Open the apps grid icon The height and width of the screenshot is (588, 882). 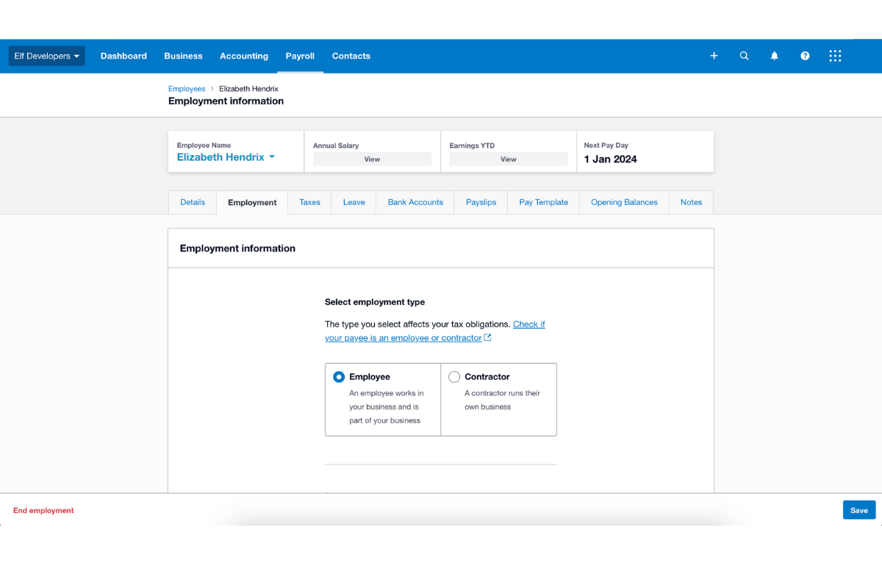pos(834,55)
